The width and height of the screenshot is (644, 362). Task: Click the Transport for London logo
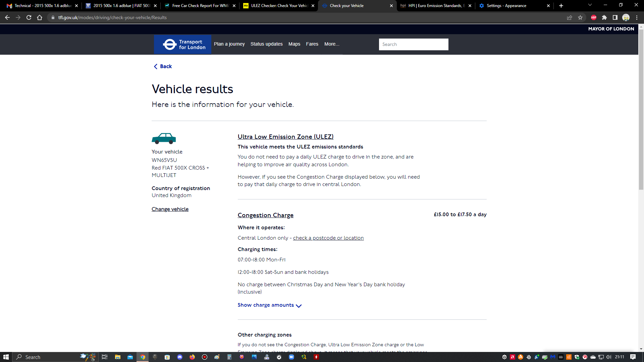[x=183, y=44]
